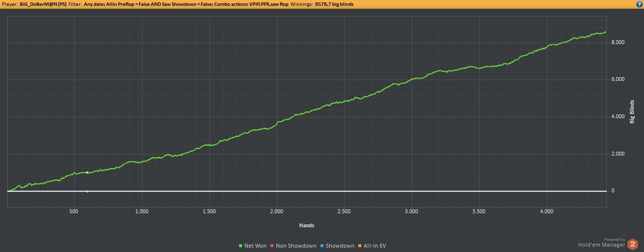Click the marker on the white zero baseline
The width and height of the screenshot is (644, 252).
pyautogui.click(x=87, y=191)
